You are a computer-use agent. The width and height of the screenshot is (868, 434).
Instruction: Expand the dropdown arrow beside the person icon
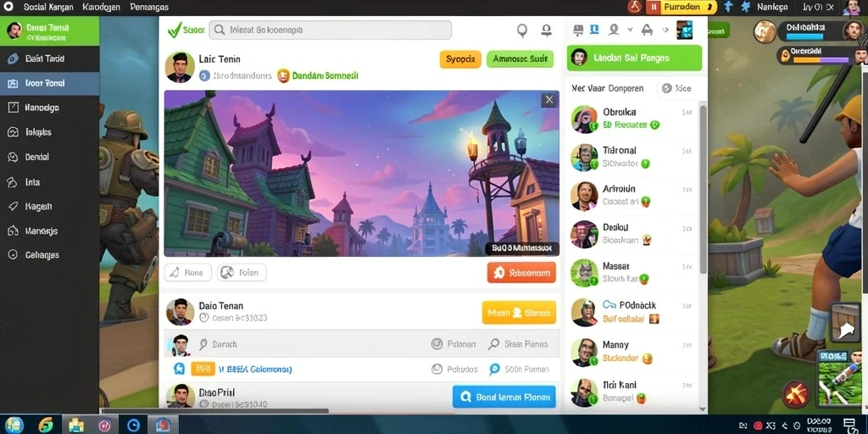[630, 30]
